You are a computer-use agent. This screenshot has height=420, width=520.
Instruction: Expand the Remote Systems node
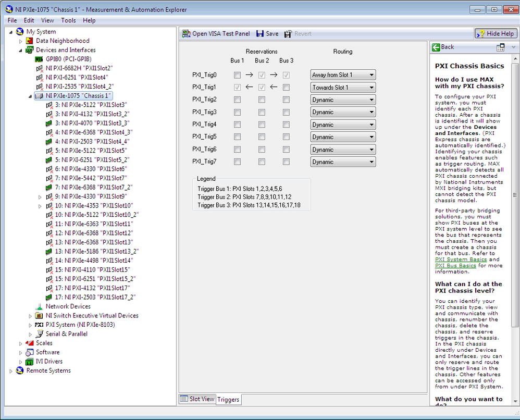tap(11, 371)
